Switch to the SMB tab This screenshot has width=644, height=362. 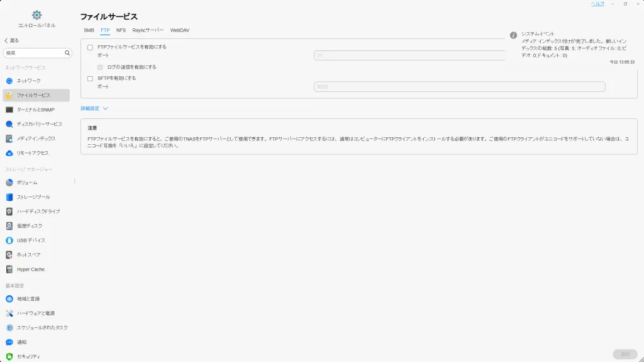coord(89,30)
